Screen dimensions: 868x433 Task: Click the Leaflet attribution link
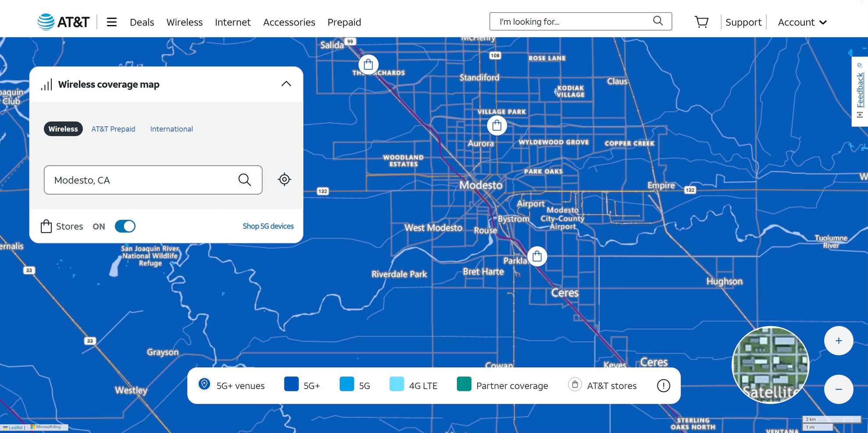pos(15,427)
